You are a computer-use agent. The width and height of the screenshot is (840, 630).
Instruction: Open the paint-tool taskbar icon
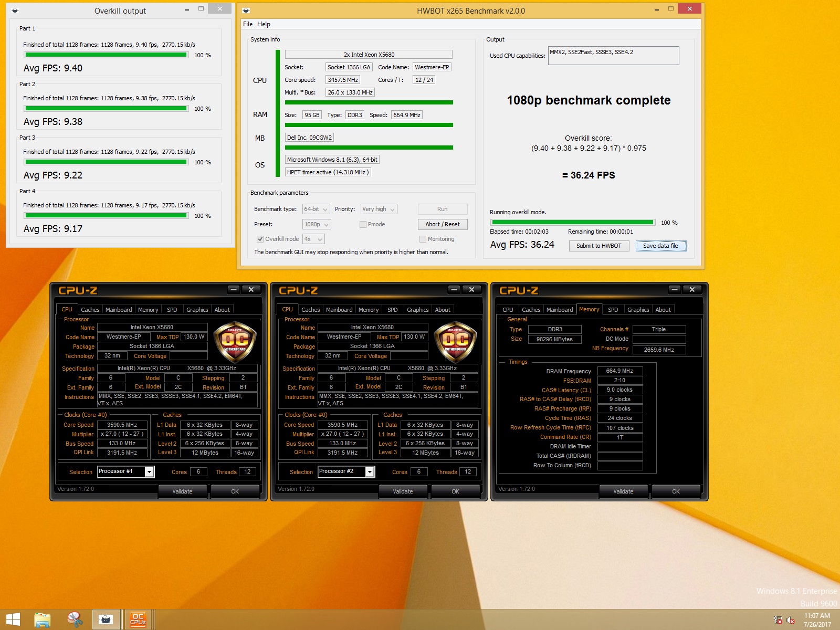pos(75,619)
